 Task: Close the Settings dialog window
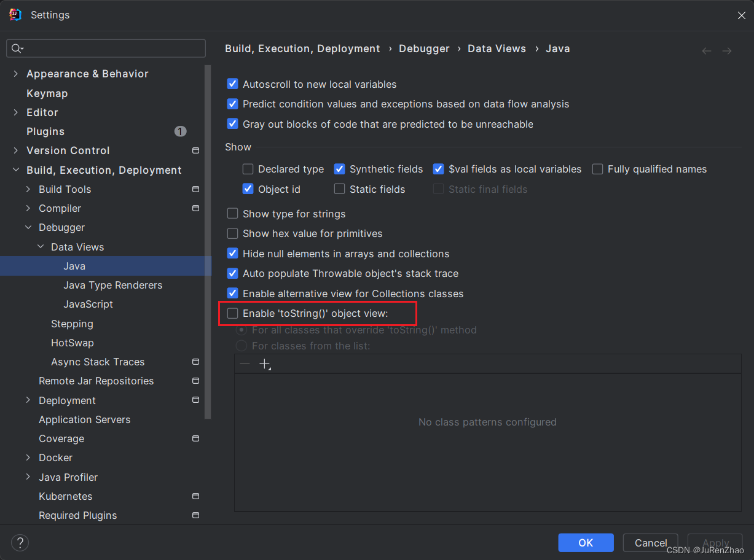[x=742, y=15]
